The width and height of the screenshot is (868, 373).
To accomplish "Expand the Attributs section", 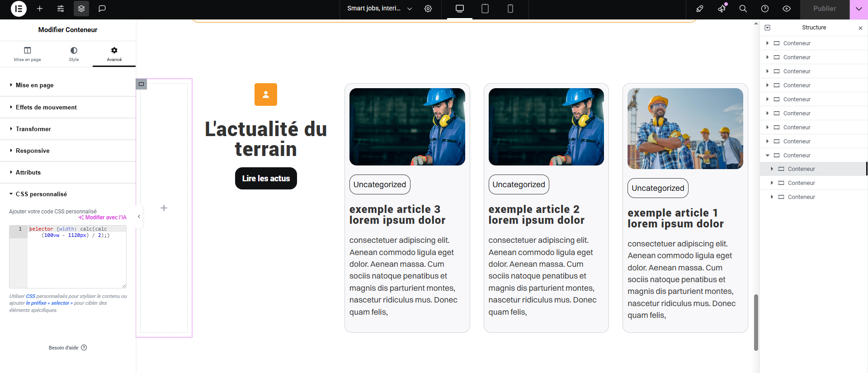I will (x=68, y=172).
